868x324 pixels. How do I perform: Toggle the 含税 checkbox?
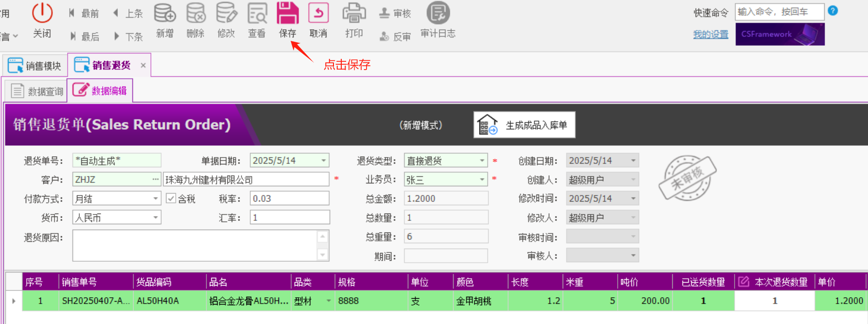coord(171,198)
